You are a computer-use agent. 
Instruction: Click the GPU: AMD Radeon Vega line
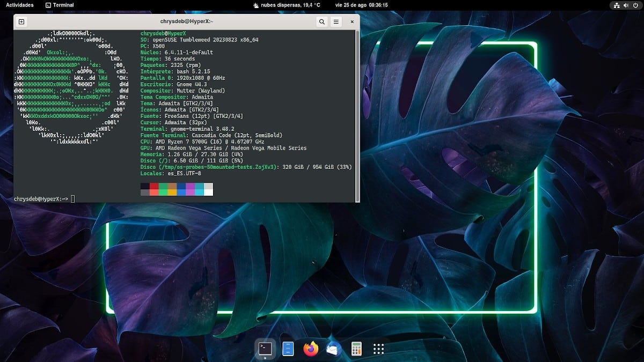[223, 148]
